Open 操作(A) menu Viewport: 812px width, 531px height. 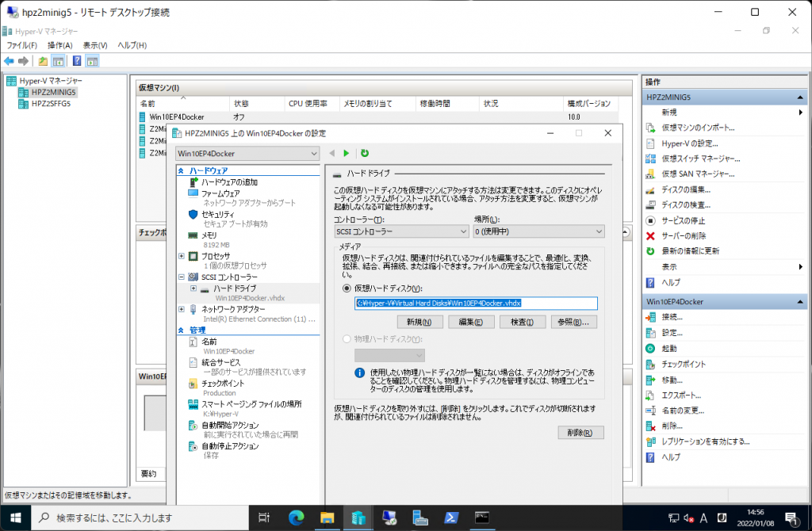60,45
